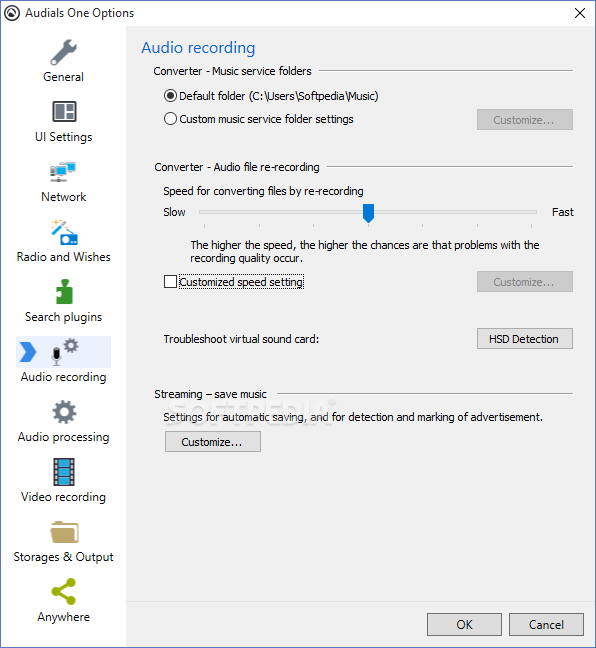Click Customize button for music service folders

pos(524,120)
